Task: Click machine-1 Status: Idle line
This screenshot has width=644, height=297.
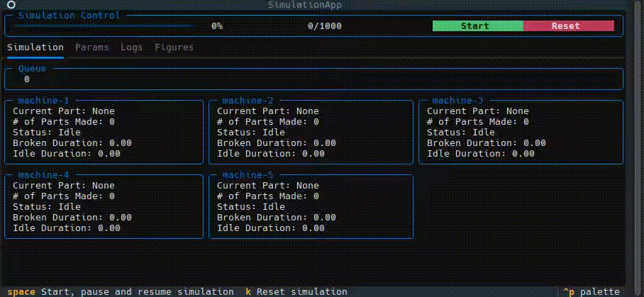Action: pyautogui.click(x=47, y=133)
